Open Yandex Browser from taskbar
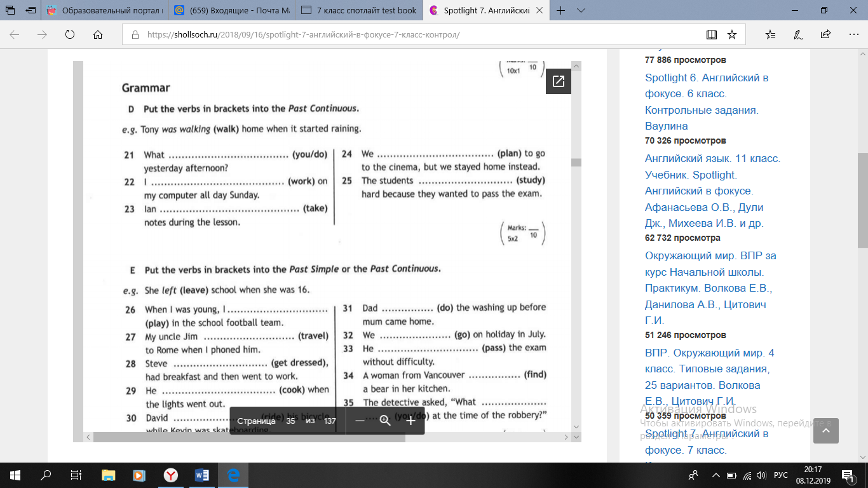The height and width of the screenshot is (488, 868). click(x=170, y=475)
